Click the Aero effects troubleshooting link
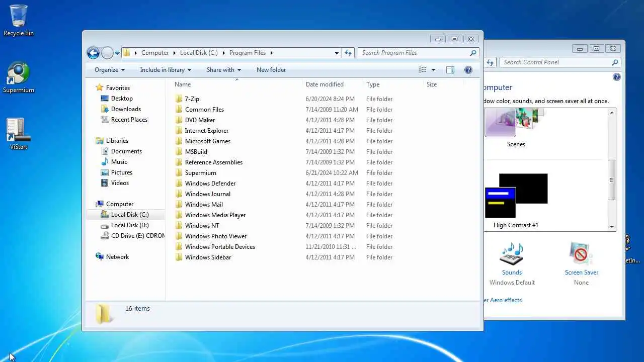This screenshot has width=644, height=362. (x=503, y=300)
